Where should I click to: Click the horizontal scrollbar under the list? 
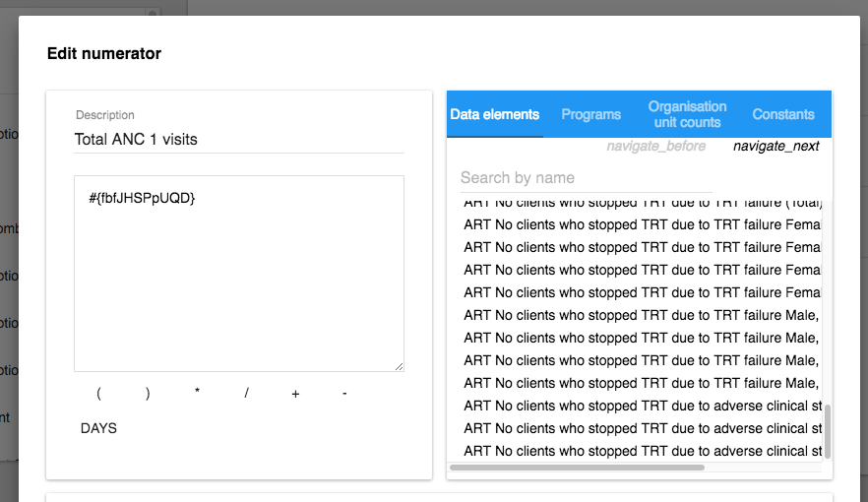point(577,468)
